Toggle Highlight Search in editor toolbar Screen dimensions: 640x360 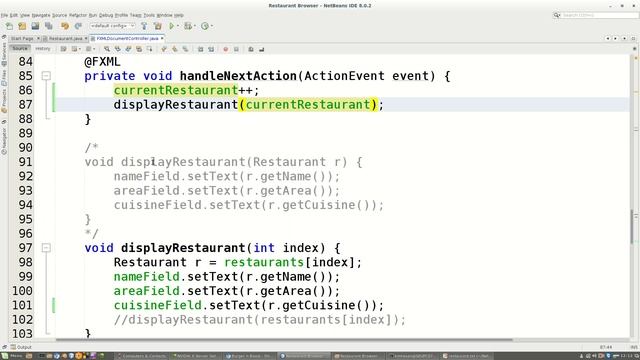pos(139,49)
